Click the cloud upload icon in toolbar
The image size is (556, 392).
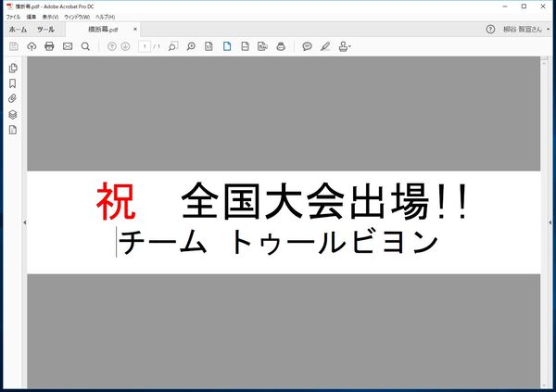[x=32, y=46]
